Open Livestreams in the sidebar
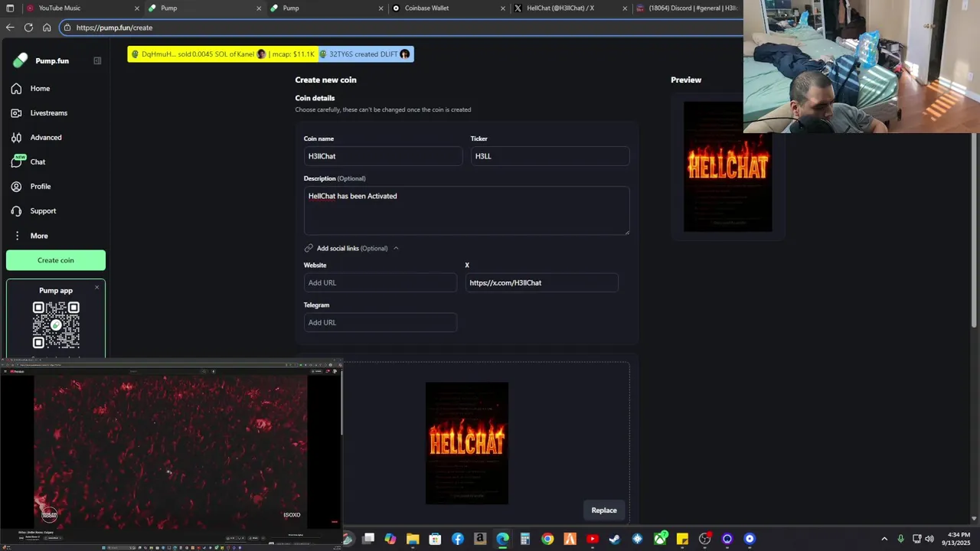This screenshot has width=980, height=551. (55, 113)
